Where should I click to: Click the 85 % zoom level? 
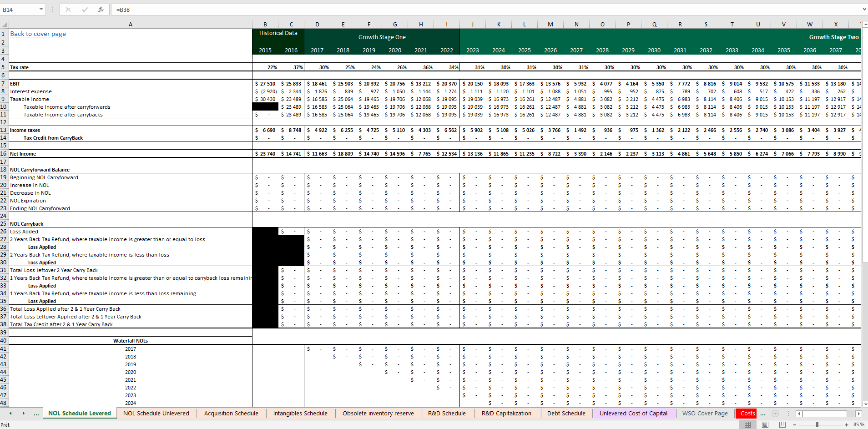(x=858, y=424)
